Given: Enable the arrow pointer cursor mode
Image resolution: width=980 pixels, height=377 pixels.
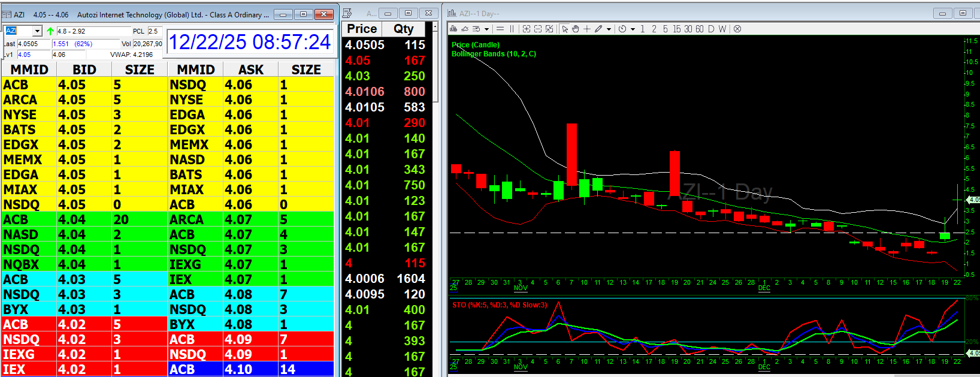Looking at the screenshot, I should tap(564, 29).
